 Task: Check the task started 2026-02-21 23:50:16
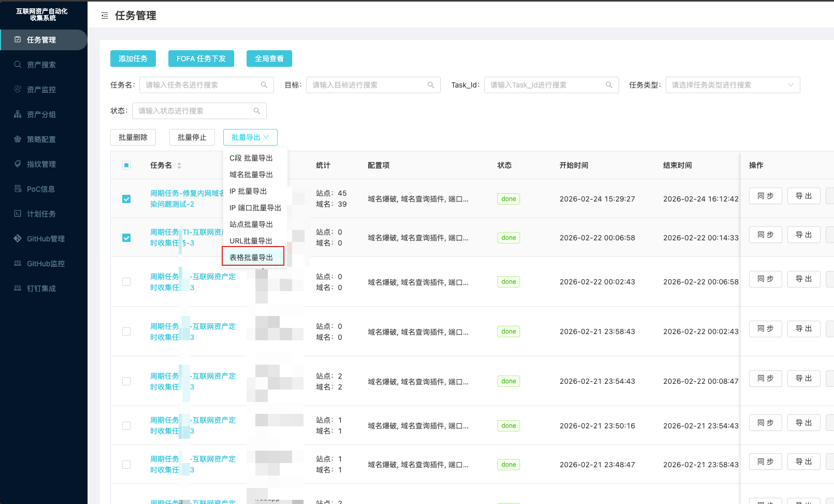[x=126, y=426]
